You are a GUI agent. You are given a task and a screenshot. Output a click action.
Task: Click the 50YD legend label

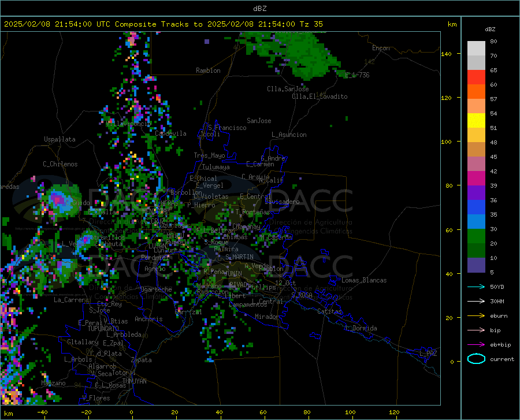tap(497, 287)
